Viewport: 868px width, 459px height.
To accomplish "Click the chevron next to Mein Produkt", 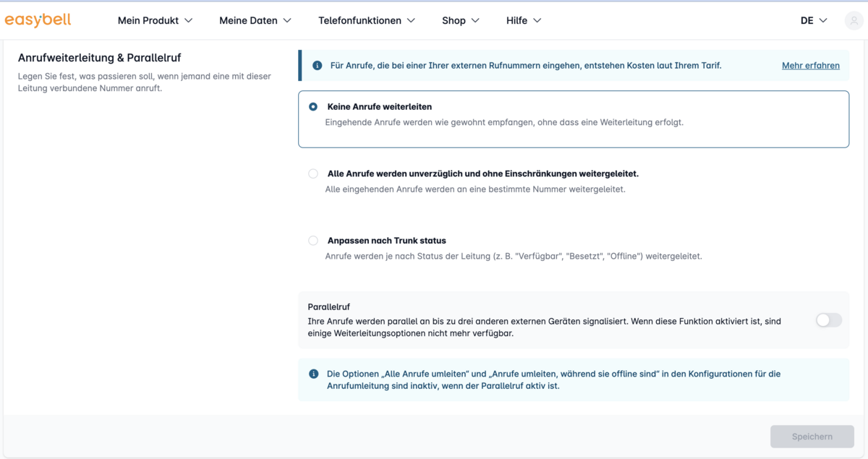I will pyautogui.click(x=189, y=20).
